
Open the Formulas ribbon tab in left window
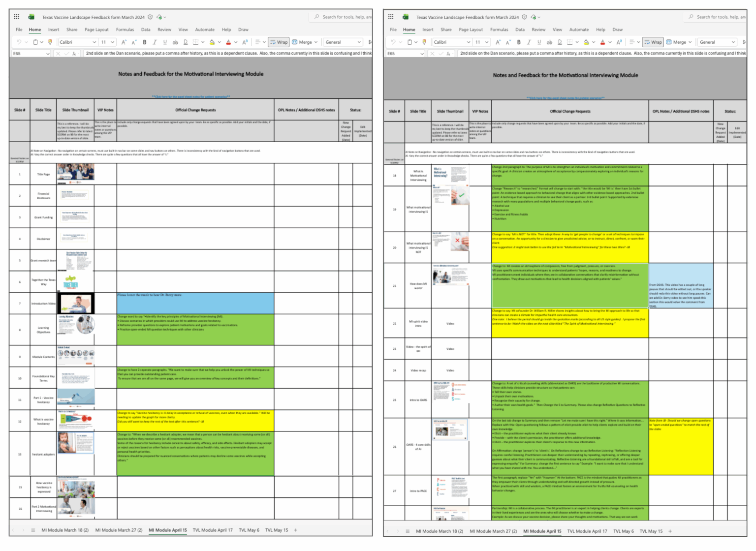click(125, 30)
